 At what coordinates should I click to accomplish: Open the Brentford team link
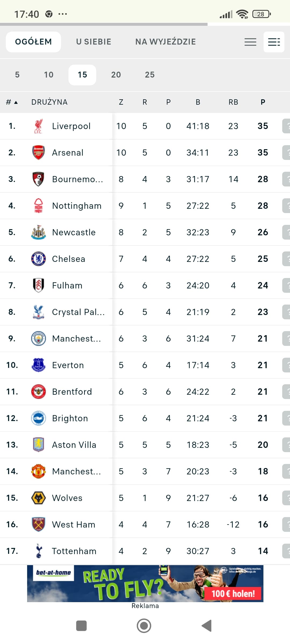coord(72,392)
